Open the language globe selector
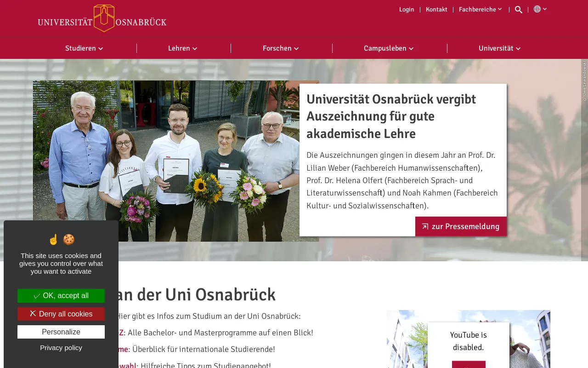 click(x=540, y=9)
